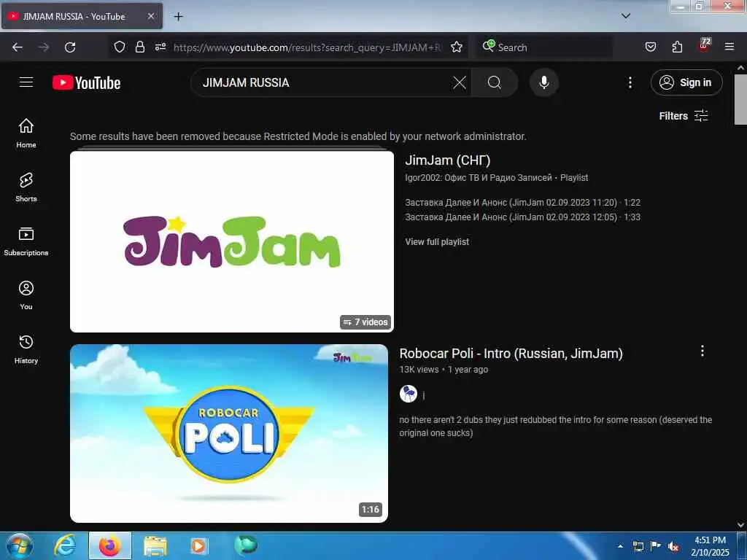Viewport: 747px width, 560px height.
Task: Open the Windows Start button
Action: point(19,545)
